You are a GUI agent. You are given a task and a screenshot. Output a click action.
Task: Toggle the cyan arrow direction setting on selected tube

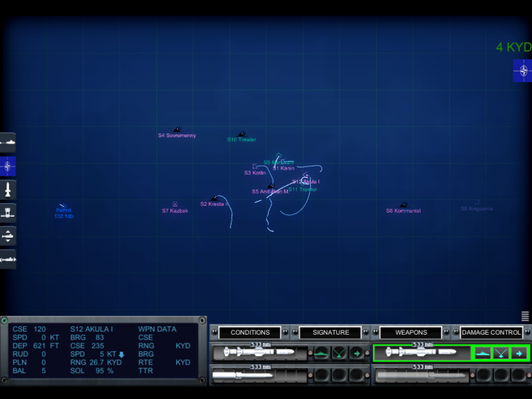(x=519, y=353)
